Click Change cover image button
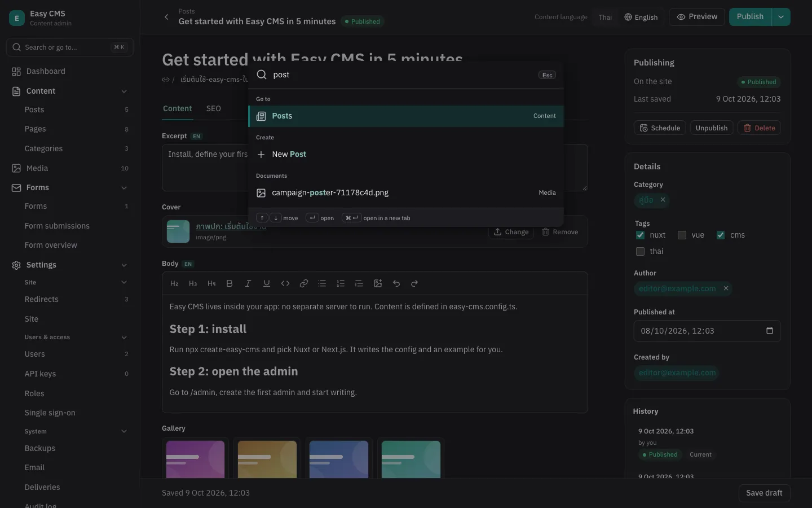The width and height of the screenshot is (812, 508). [x=511, y=232]
